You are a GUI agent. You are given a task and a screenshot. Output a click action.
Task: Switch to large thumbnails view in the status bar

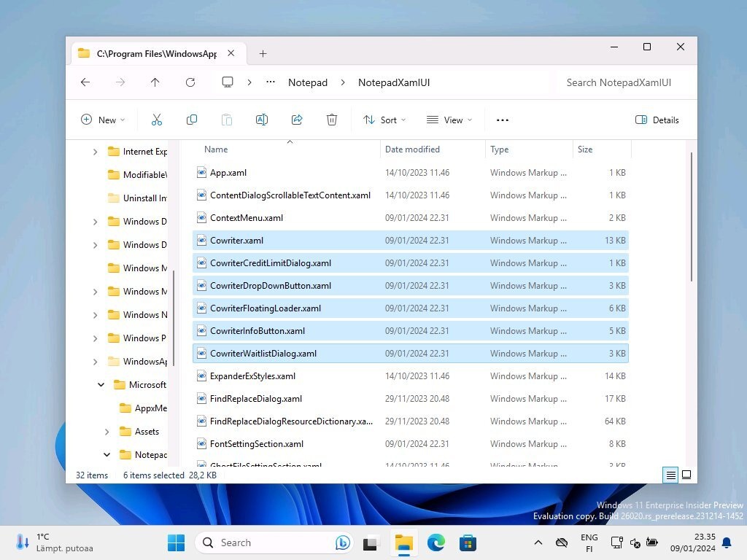[x=686, y=475]
